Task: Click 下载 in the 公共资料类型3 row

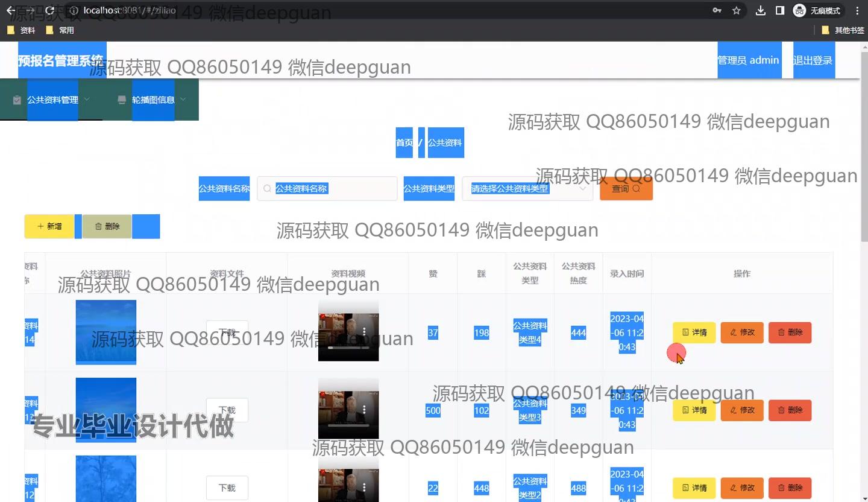Action: click(x=227, y=410)
